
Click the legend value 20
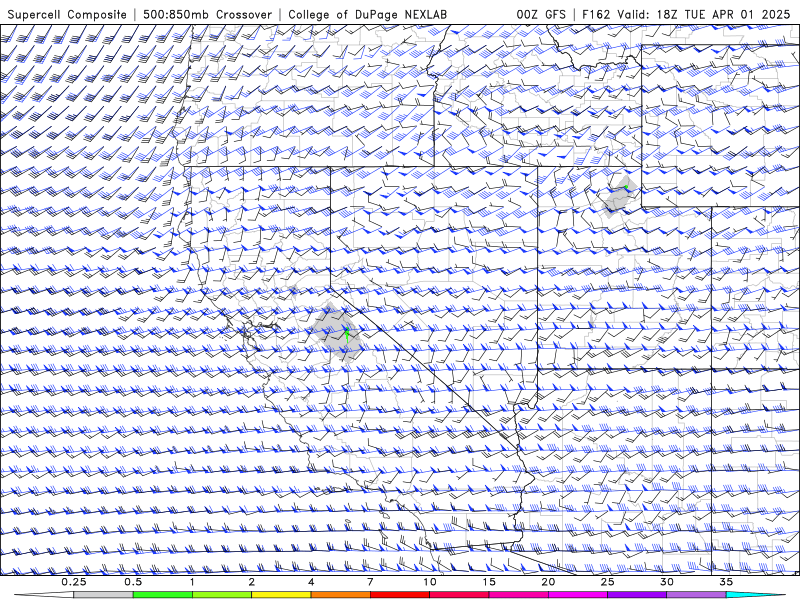point(548,582)
